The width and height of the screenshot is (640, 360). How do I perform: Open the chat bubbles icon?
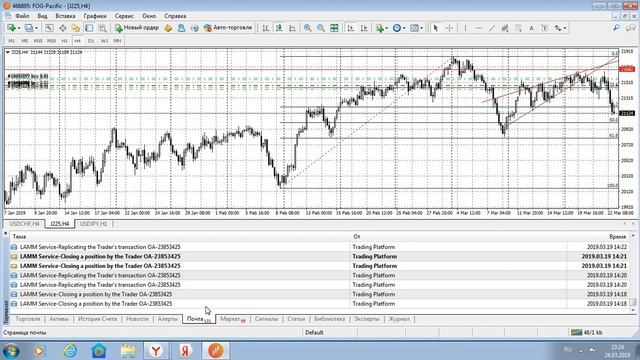click(631, 28)
